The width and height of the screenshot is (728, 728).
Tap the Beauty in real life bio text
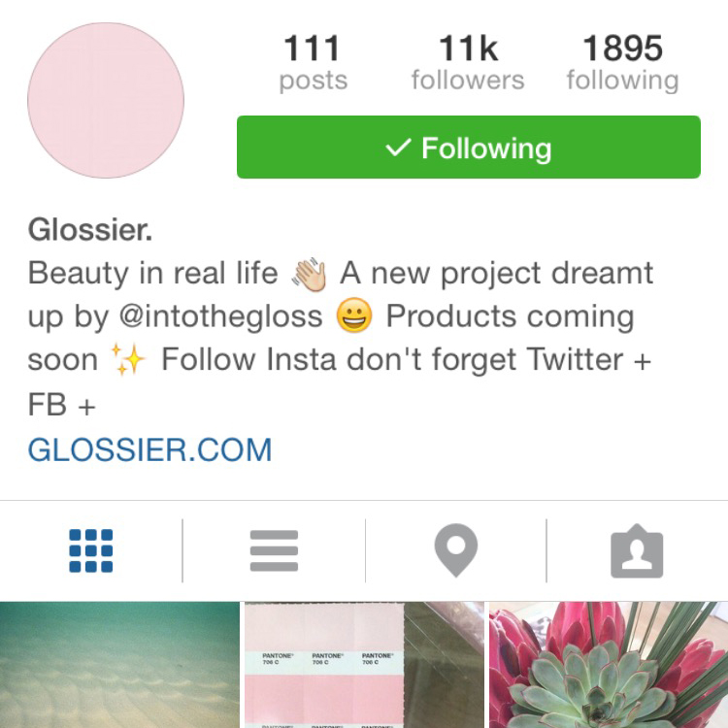pos(153,273)
